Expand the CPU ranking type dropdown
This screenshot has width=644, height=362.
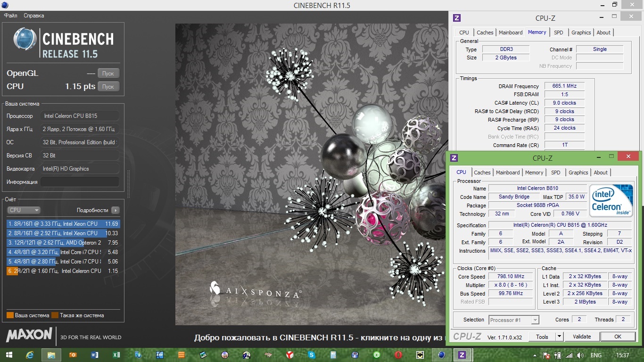point(24,210)
